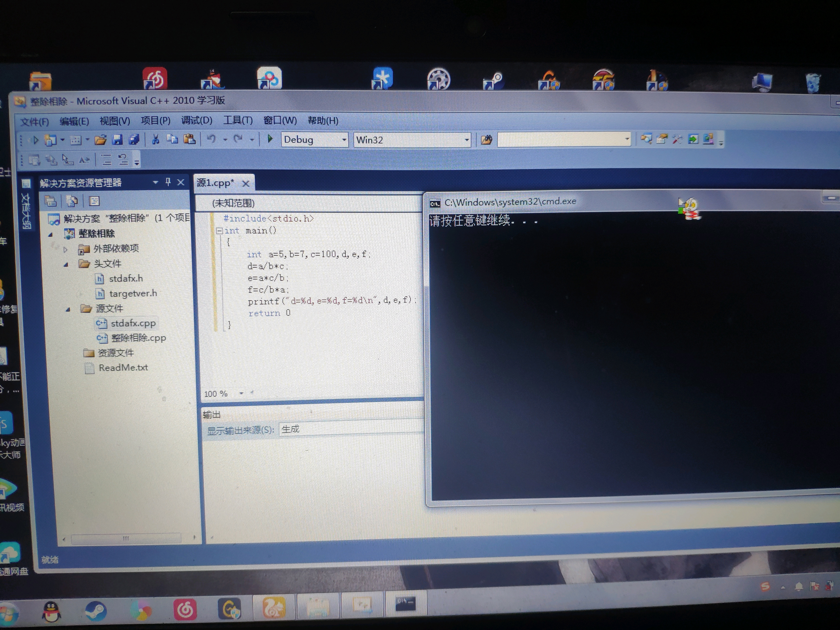Click the Open File folder icon
Screen dimensions: 840x630
click(100, 140)
